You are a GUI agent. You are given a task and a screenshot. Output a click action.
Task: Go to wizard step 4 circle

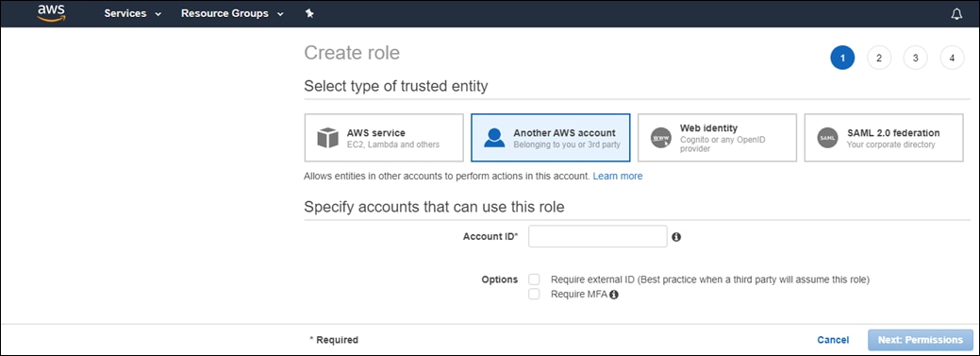952,59
